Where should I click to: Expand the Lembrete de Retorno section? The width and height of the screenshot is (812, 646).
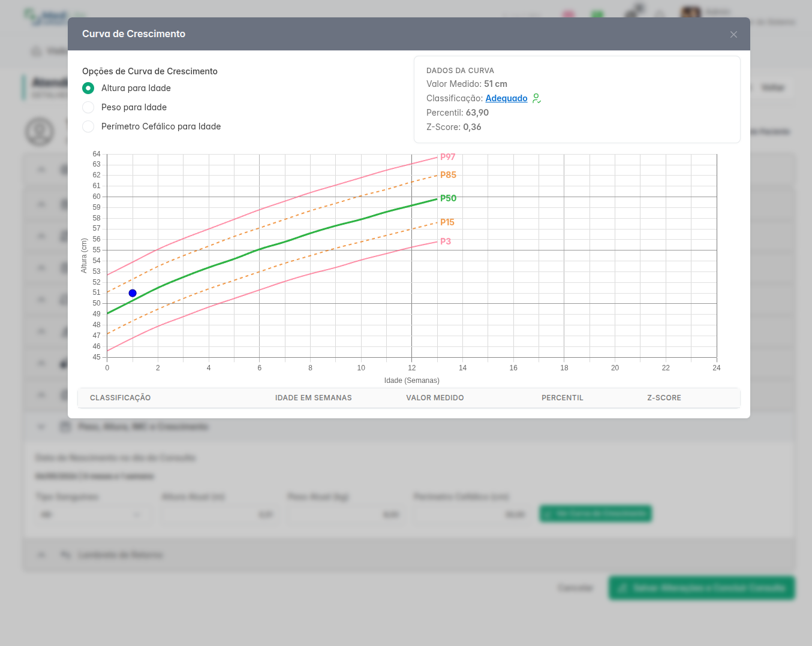(41, 555)
